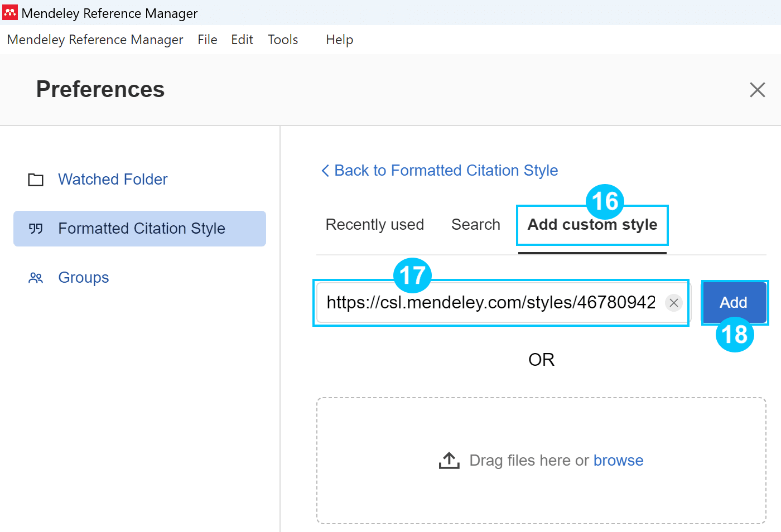
Task: Open the Edit menu
Action: point(242,40)
